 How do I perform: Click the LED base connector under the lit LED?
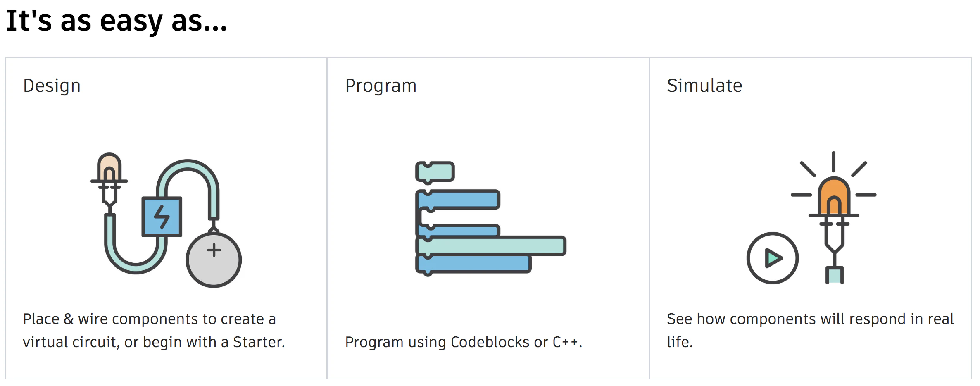[x=834, y=275]
